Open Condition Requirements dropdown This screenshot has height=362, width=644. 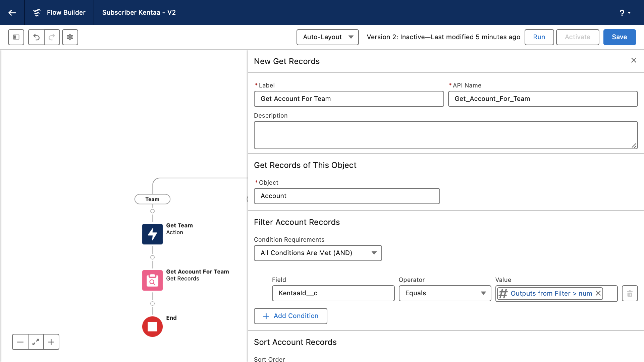click(x=318, y=253)
